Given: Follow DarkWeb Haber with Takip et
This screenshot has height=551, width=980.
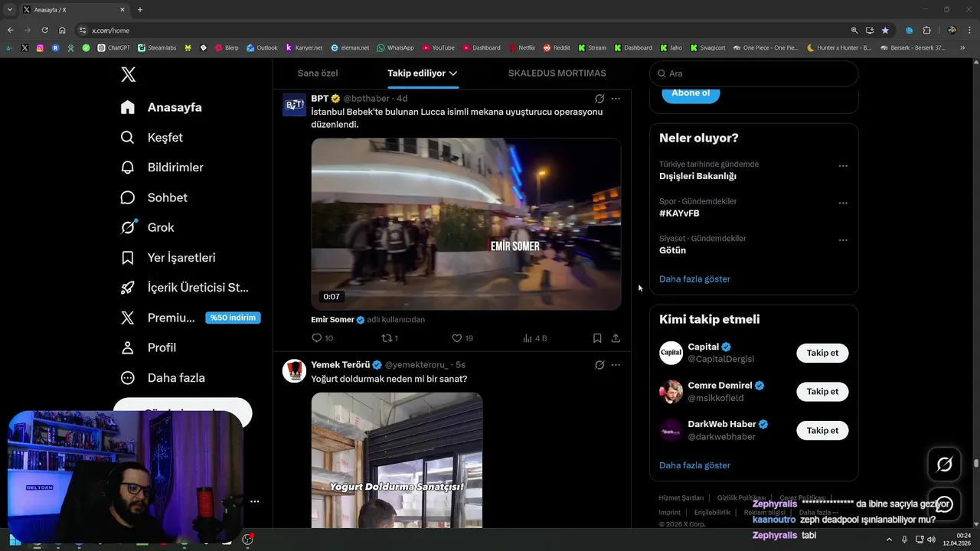Looking at the screenshot, I should pyautogui.click(x=822, y=431).
